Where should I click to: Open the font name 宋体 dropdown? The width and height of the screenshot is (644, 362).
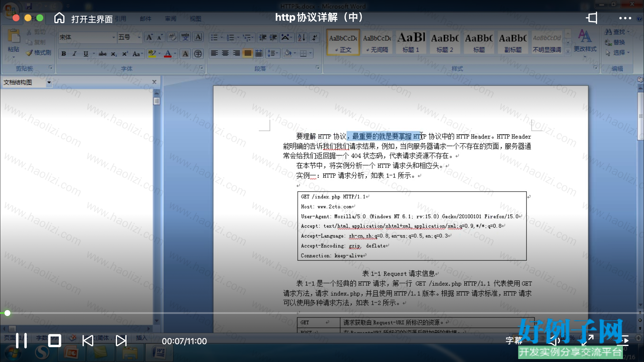pos(113,37)
